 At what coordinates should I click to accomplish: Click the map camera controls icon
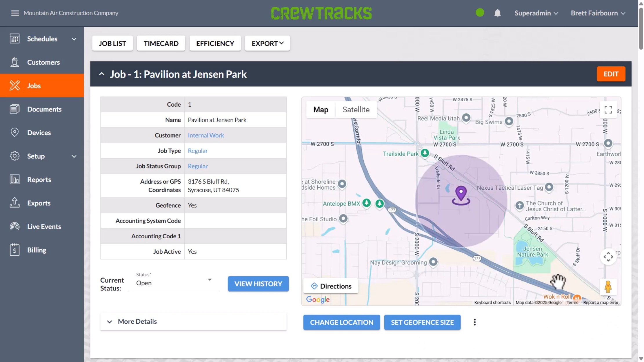(x=608, y=257)
